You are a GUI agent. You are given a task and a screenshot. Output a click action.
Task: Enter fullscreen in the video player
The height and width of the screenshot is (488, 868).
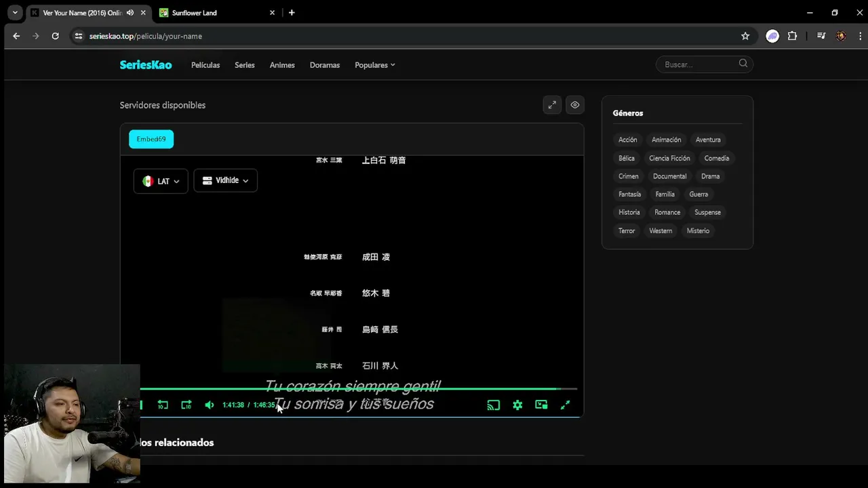tap(565, 405)
